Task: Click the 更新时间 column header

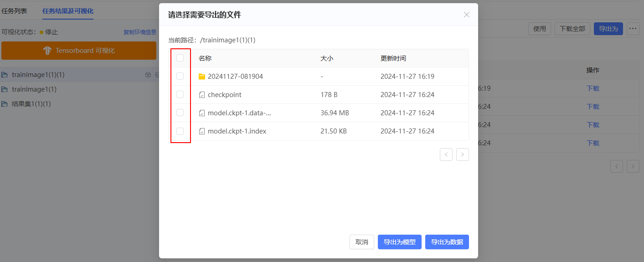Action: 393,58
